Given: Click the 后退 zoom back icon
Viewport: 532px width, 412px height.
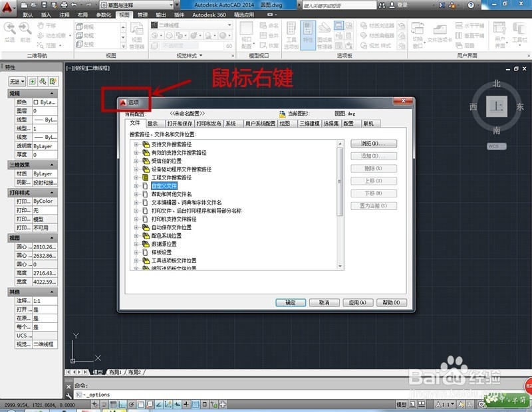Looking at the screenshot, I should point(9,32).
